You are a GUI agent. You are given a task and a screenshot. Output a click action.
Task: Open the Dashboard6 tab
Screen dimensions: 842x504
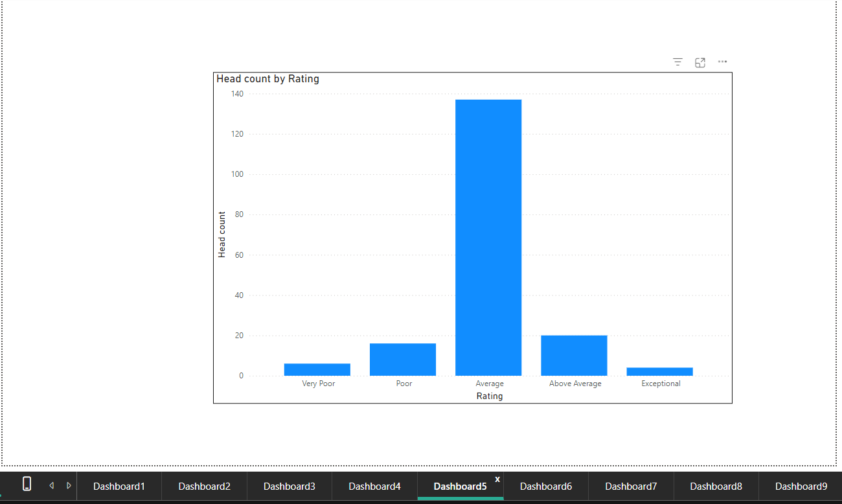pos(545,486)
